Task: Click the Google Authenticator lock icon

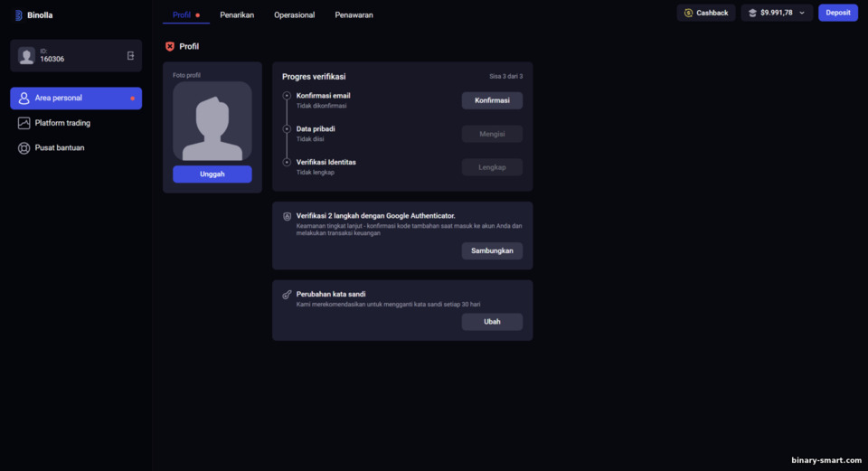Action: 287,216
